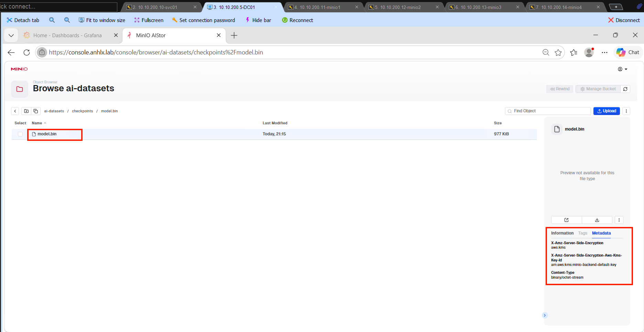The height and width of the screenshot is (332, 644).
Task: Click the Upload button
Action: tap(607, 111)
